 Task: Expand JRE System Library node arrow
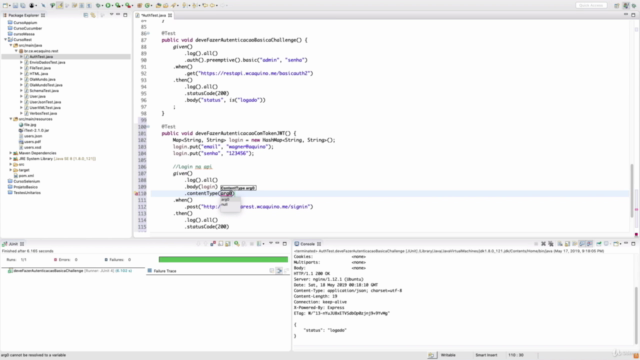tap(11, 159)
